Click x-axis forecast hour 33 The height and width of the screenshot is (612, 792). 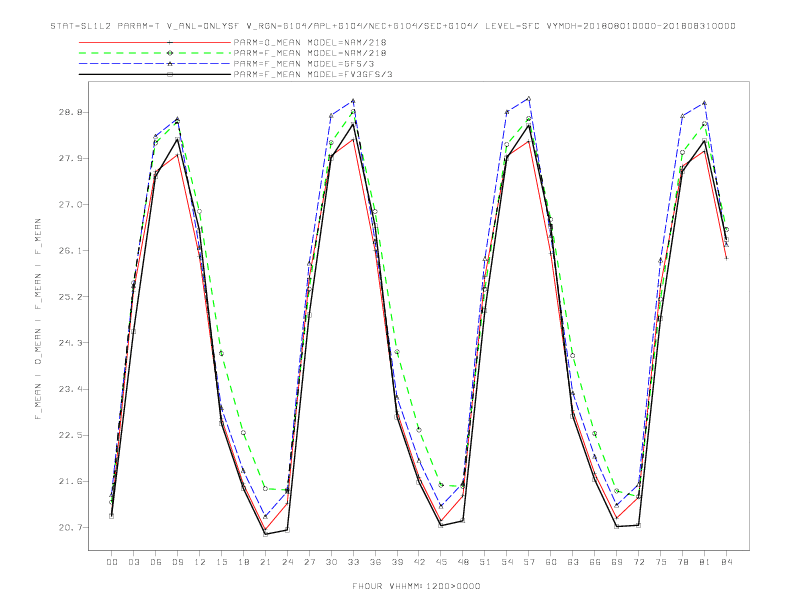tap(353, 562)
